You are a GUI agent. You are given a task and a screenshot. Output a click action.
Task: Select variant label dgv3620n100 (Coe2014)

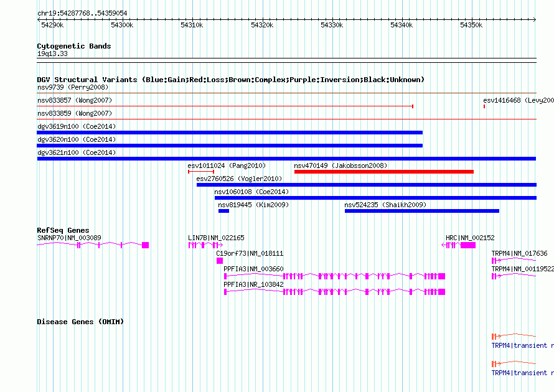click(x=77, y=139)
